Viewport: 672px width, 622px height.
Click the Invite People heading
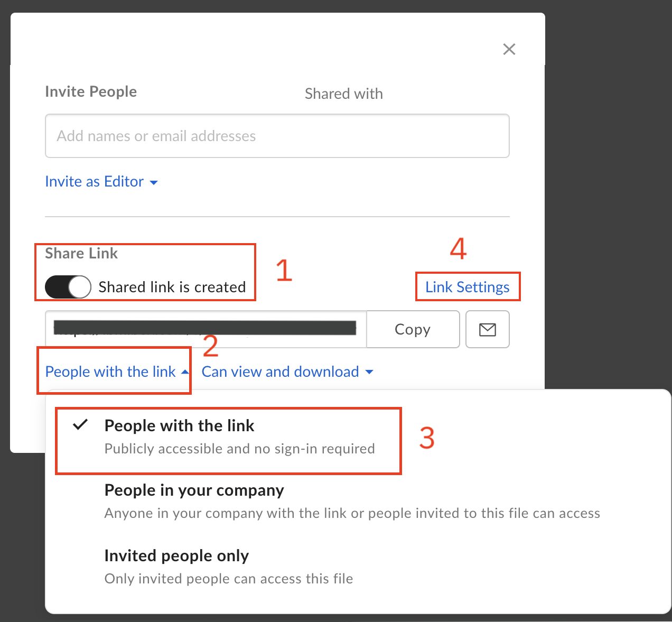coord(91,92)
